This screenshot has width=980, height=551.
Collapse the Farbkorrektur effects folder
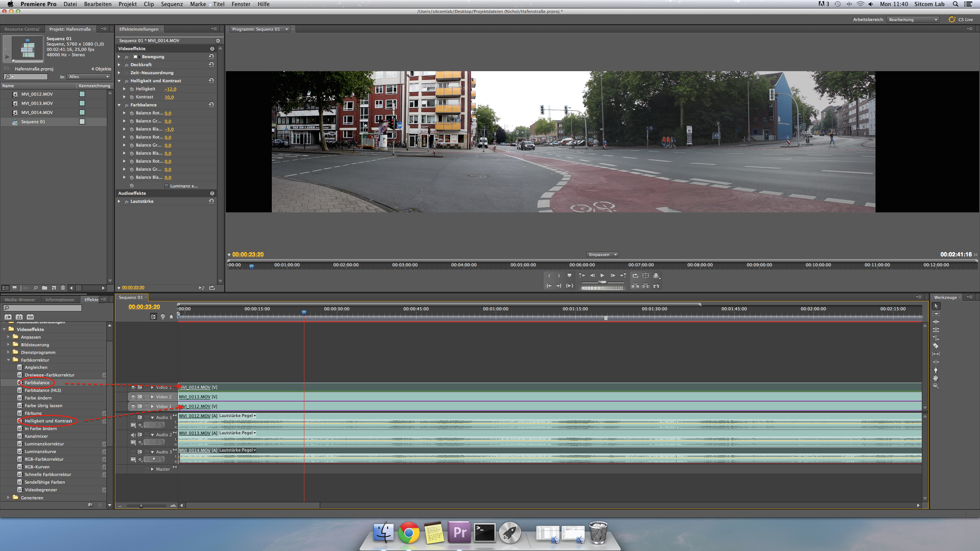(x=8, y=360)
